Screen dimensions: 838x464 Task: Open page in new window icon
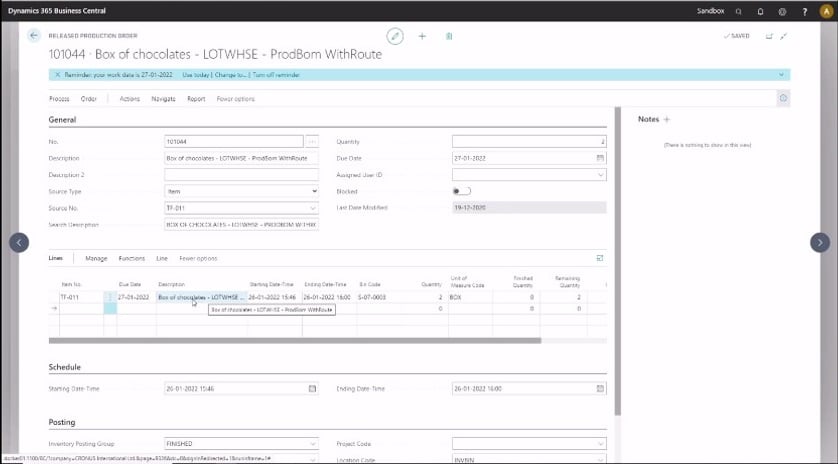(770, 36)
